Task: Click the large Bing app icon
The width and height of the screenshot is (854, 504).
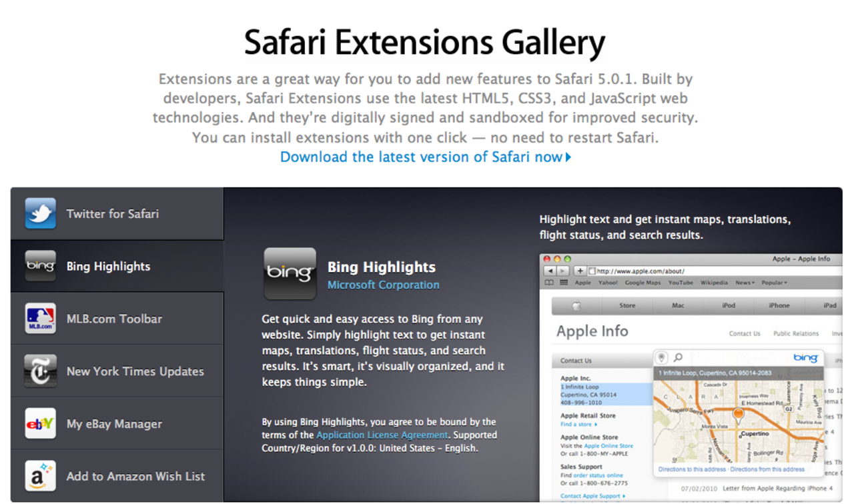Action: (x=290, y=275)
